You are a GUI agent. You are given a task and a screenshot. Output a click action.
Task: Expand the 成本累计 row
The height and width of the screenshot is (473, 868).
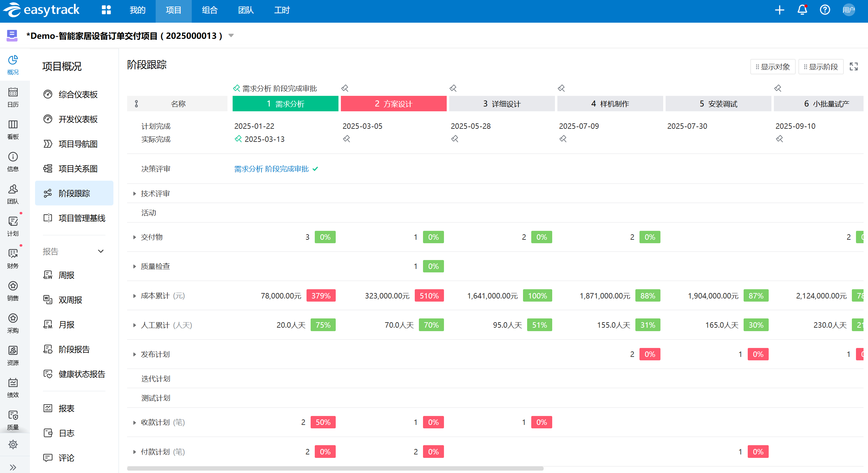(134, 296)
